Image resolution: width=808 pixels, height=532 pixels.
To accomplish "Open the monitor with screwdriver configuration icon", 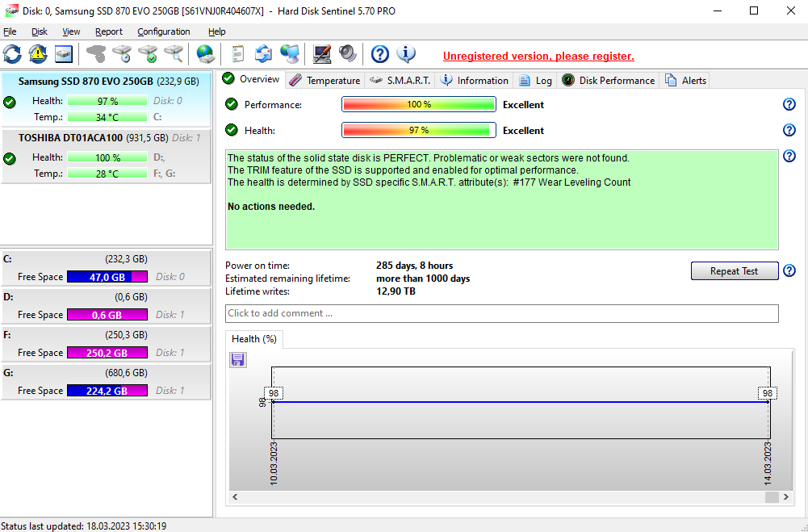I will click(x=322, y=53).
